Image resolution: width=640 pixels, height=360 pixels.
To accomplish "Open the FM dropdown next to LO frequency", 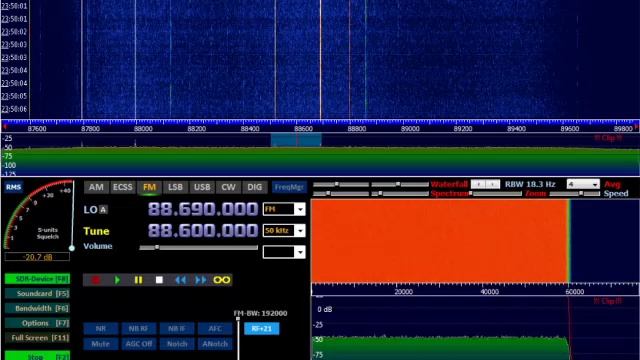I will click(284, 209).
